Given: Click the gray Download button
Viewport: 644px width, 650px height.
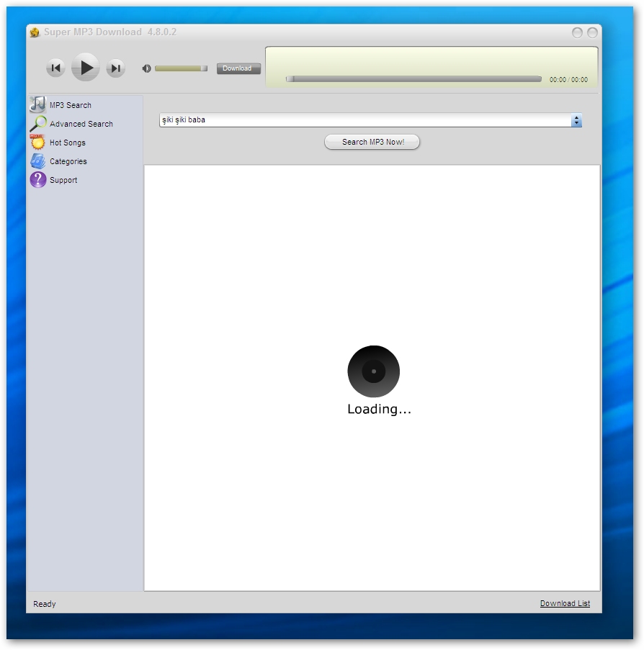Looking at the screenshot, I should tap(238, 68).
